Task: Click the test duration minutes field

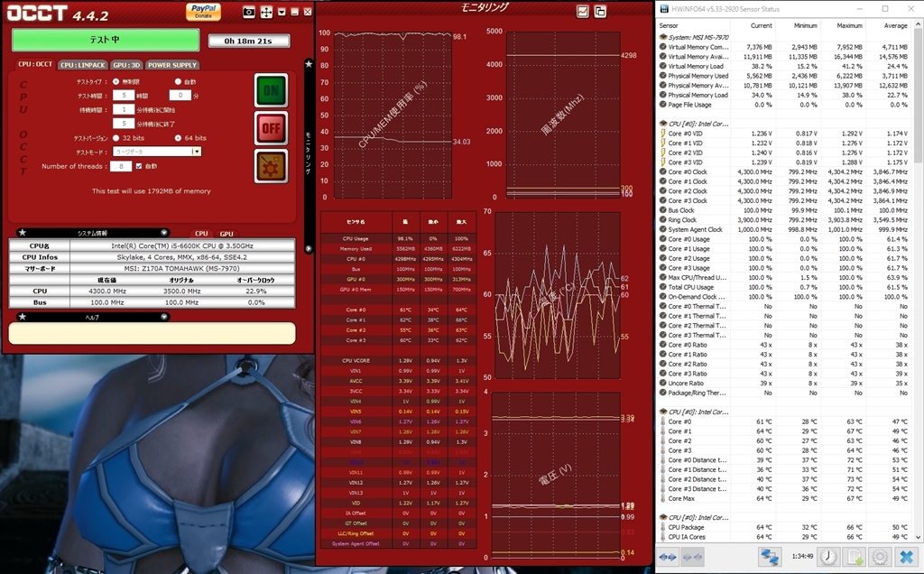Action: point(180,95)
